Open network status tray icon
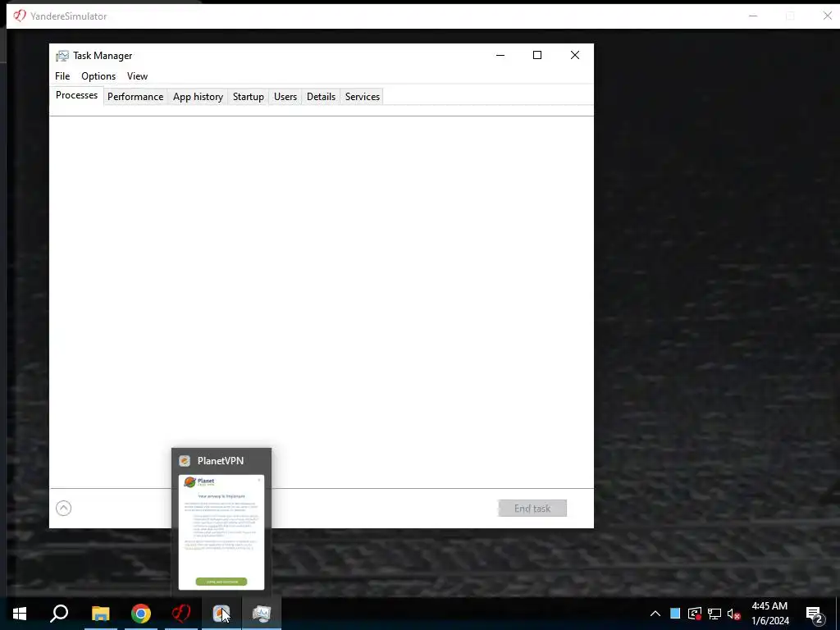 tap(714, 614)
